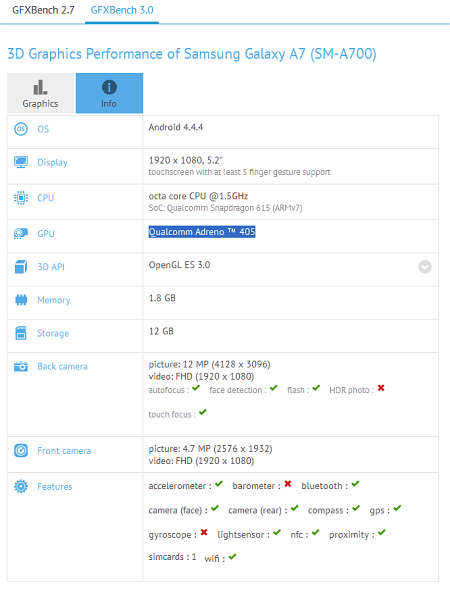Switch to the GFXBench 2.7 tab
The width and height of the screenshot is (450, 589).
pyautogui.click(x=43, y=10)
